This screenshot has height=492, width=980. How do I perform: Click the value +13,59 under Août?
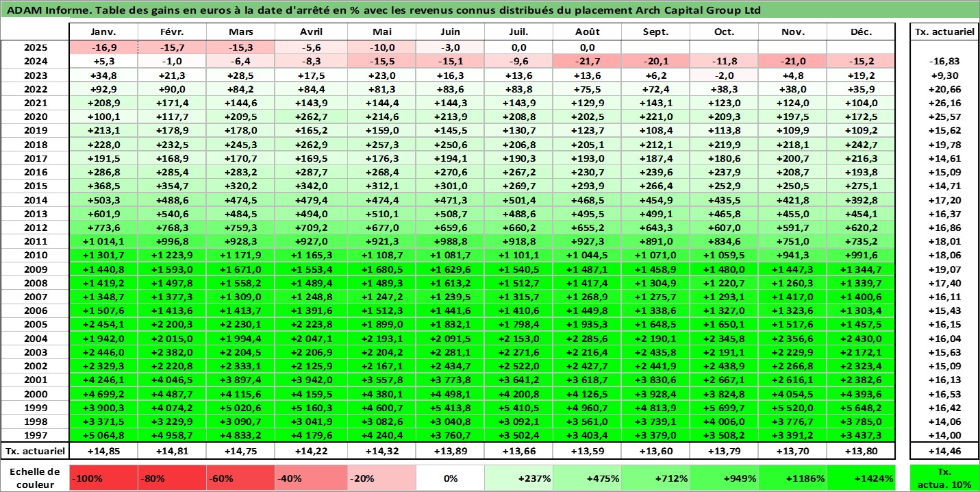pyautogui.click(x=587, y=451)
